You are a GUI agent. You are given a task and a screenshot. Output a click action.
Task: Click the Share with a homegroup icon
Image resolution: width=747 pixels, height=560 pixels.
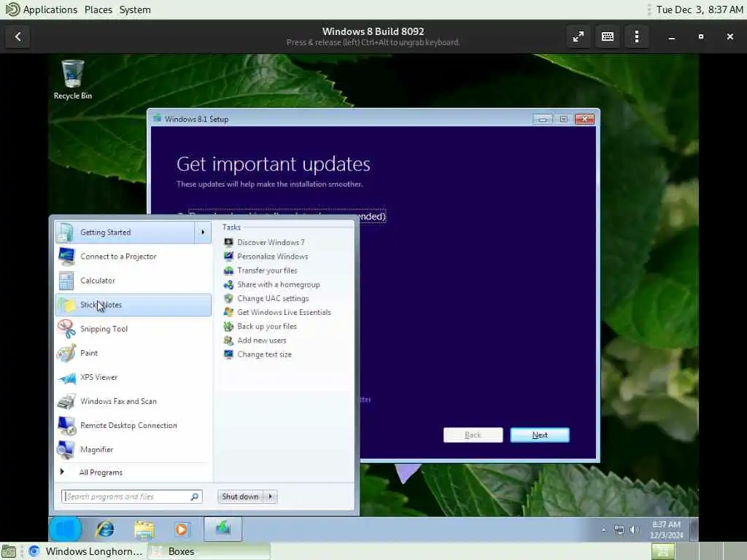coord(228,284)
